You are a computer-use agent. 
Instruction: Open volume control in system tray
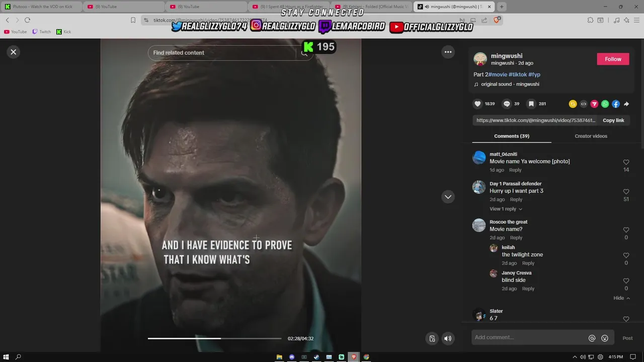pos(583,357)
